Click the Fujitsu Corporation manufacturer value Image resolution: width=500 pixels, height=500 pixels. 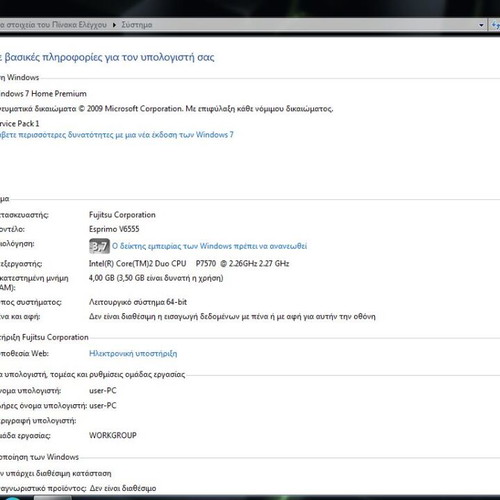click(122, 215)
